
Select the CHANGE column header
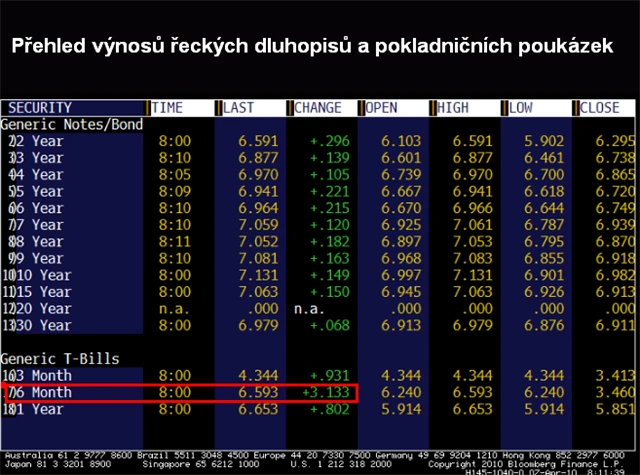[x=317, y=107]
